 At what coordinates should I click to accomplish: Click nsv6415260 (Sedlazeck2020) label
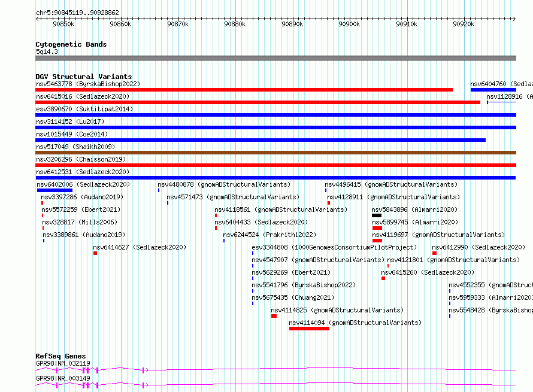[428, 272]
